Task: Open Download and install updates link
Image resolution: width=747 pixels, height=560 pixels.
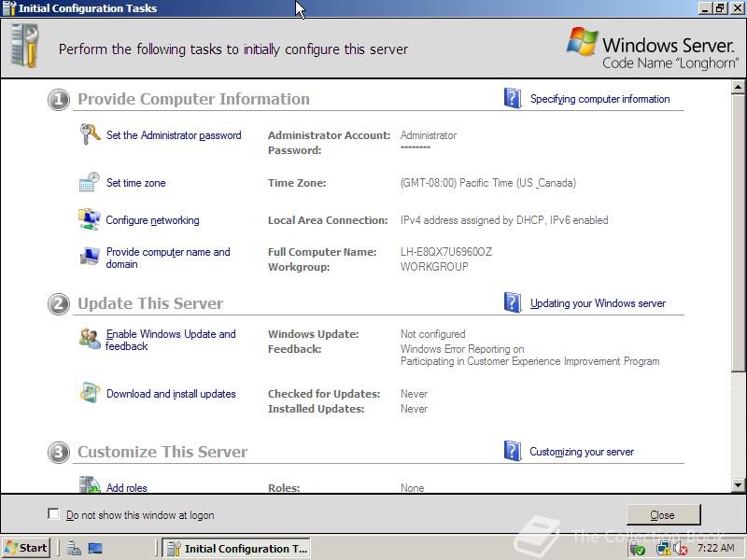Action: pyautogui.click(x=171, y=394)
